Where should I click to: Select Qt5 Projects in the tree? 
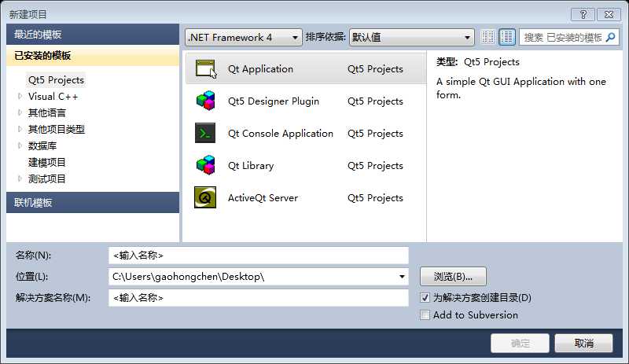click(x=56, y=80)
